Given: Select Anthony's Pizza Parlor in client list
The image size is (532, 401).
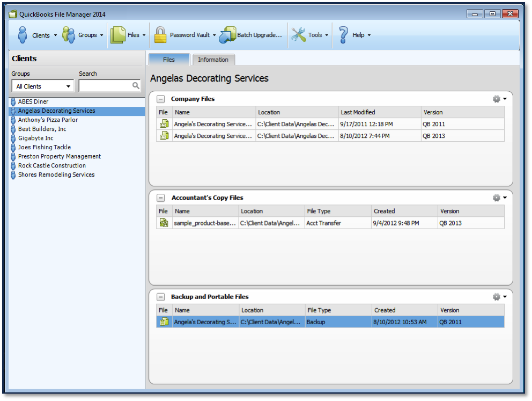Looking at the screenshot, I should click(48, 120).
